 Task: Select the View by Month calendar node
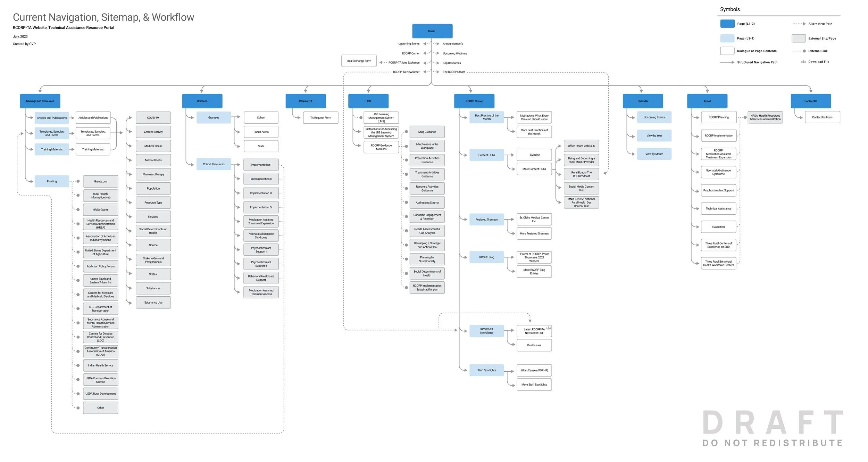tap(654, 154)
